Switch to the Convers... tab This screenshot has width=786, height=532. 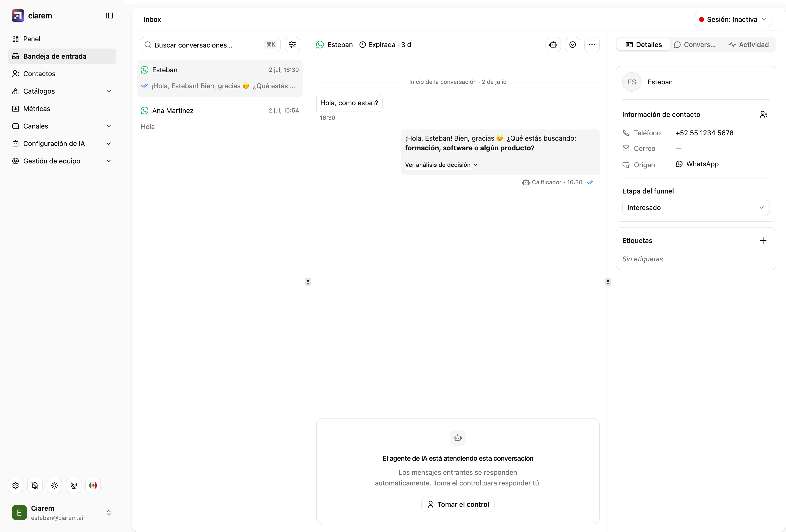pyautogui.click(x=695, y=45)
